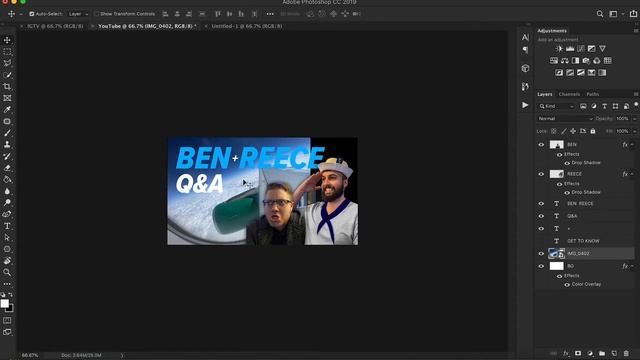The image size is (640, 360).
Task: Add a Brightness/Contrast adjustment
Action: pos(559,49)
